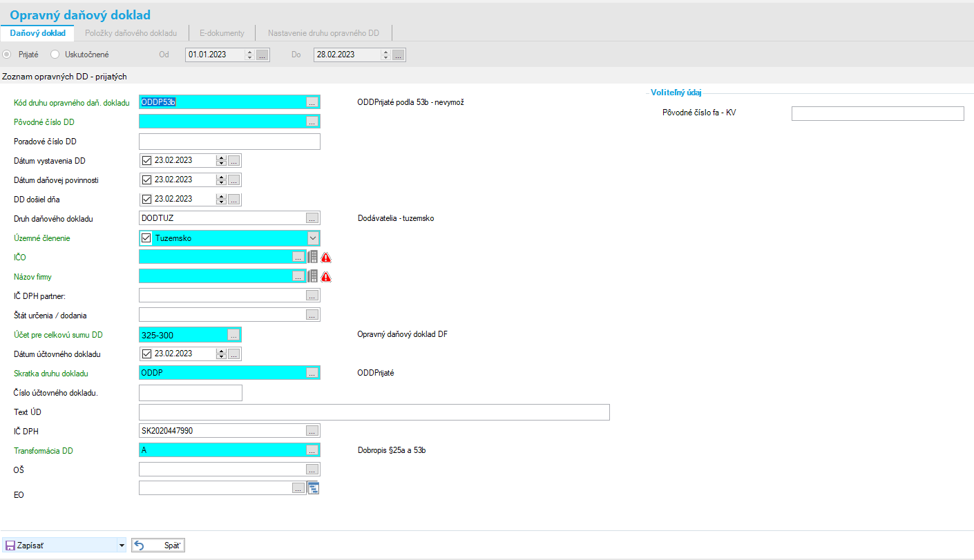The height and width of the screenshot is (560, 974).
Task: Open lookup for Štát určenia / dodania
Action: tap(312, 315)
